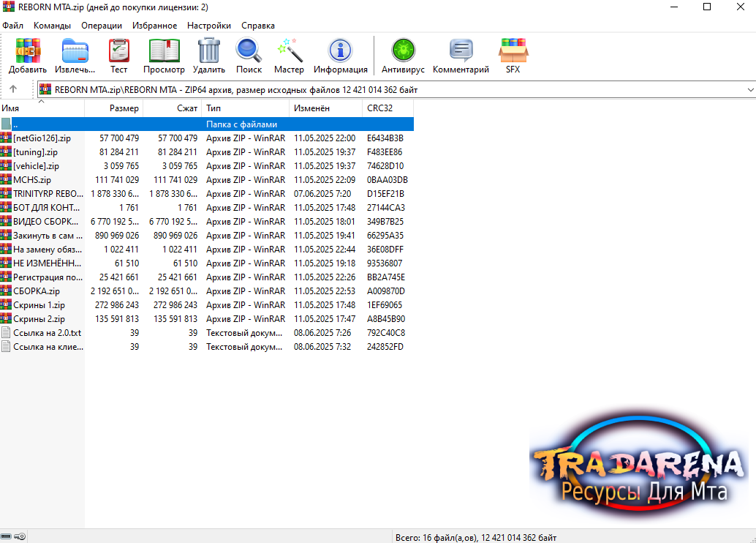Select the Закинуть в сам... archive
The width and height of the screenshot is (756, 543).
pyautogui.click(x=48, y=236)
